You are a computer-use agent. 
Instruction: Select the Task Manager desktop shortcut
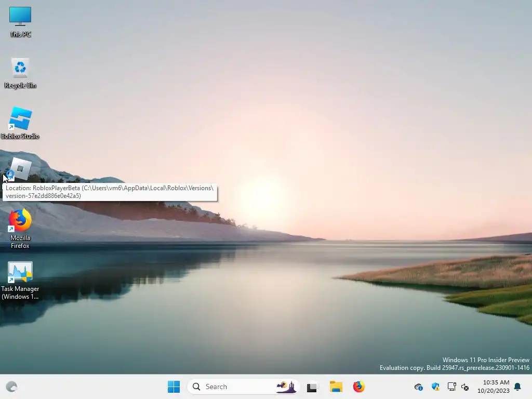[20, 280]
